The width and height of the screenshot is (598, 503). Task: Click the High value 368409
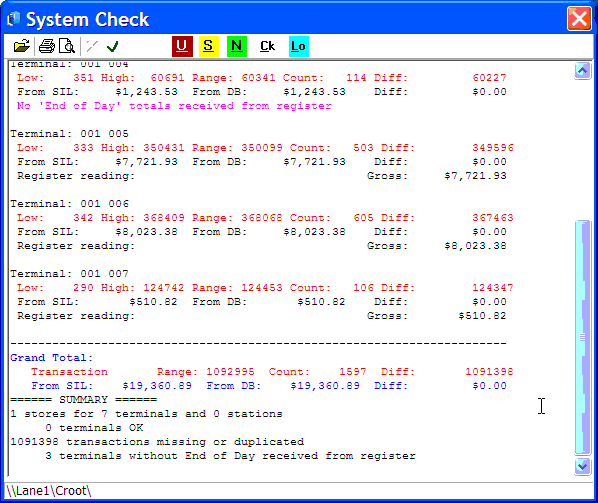coord(164,218)
